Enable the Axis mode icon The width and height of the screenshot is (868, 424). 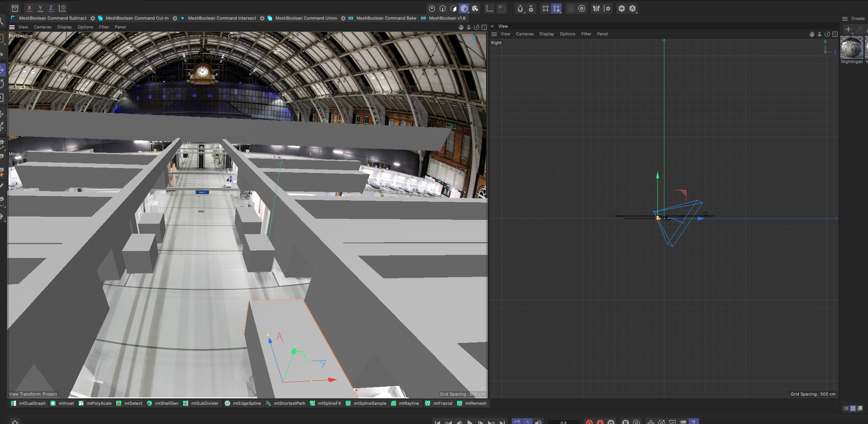[x=489, y=8]
